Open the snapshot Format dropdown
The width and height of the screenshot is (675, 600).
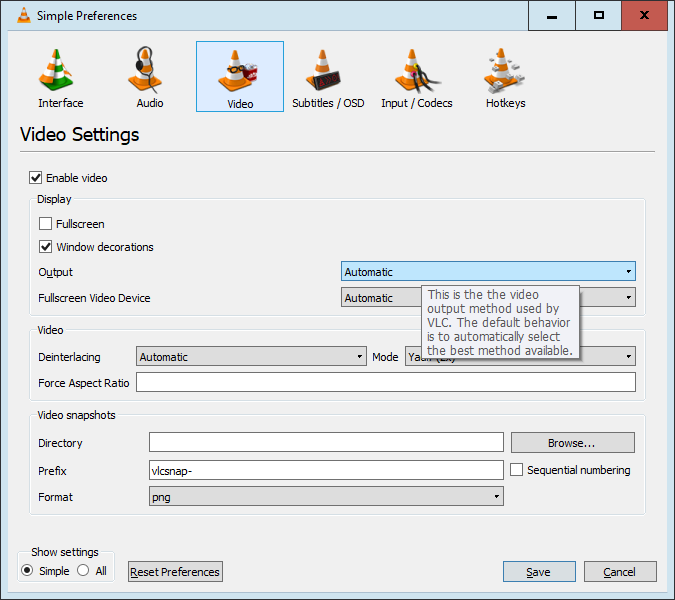326,496
